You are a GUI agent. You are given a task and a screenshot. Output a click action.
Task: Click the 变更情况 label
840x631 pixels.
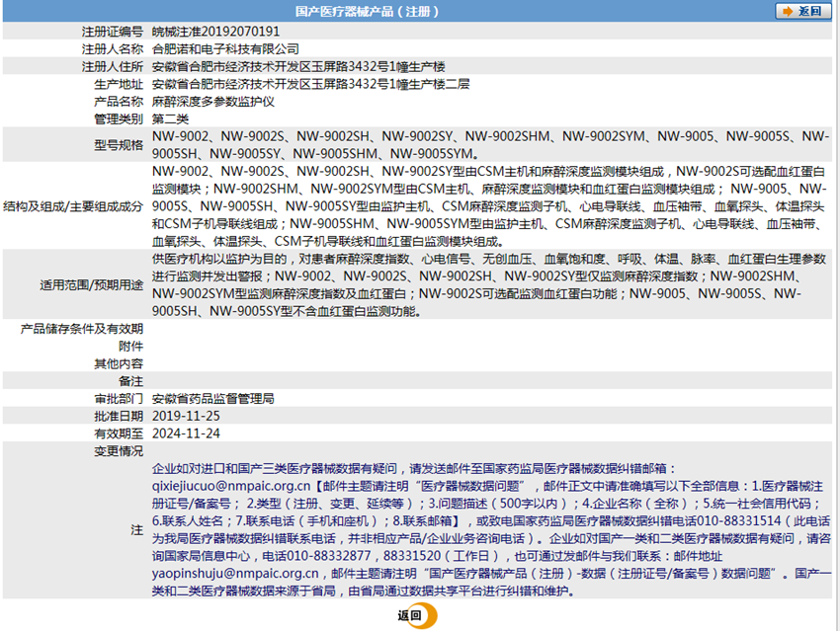click(119, 451)
